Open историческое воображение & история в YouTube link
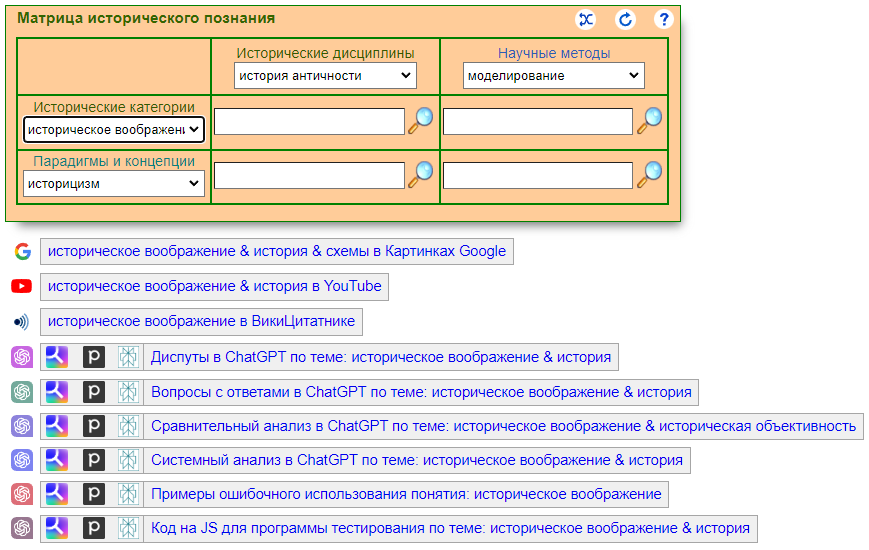The image size is (869, 550). 214,286
